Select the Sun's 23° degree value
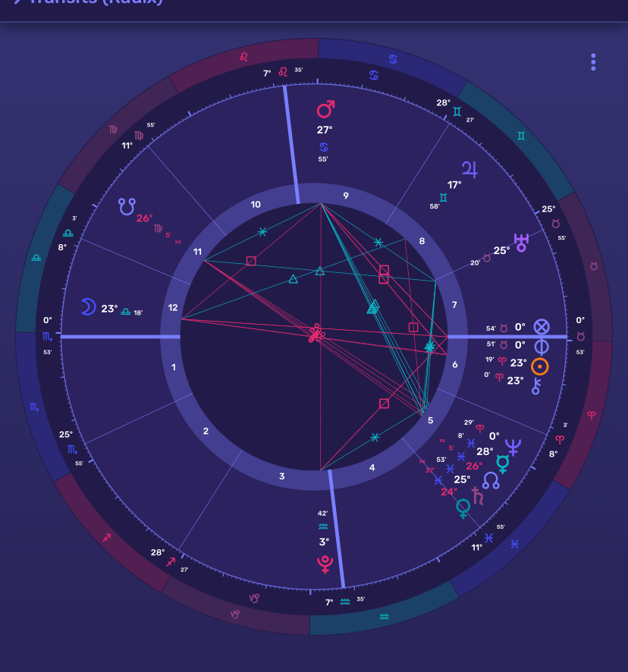 pyautogui.click(x=518, y=363)
